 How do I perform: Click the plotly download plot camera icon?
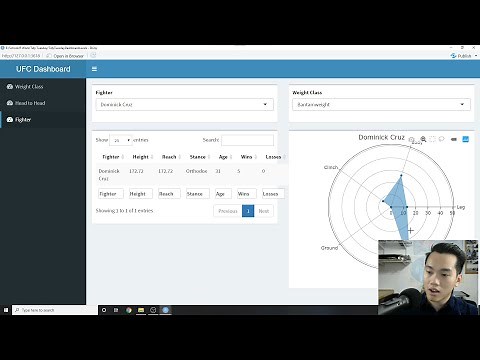coord(412,140)
